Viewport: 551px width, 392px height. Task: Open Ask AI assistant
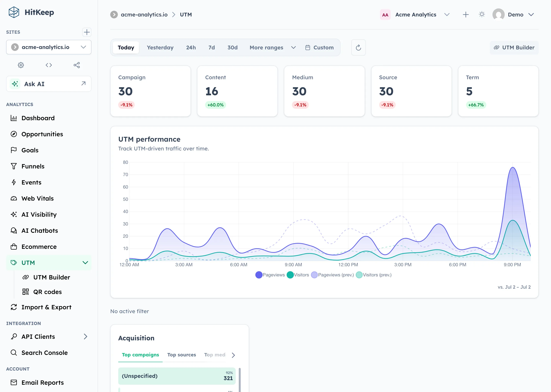tap(49, 84)
